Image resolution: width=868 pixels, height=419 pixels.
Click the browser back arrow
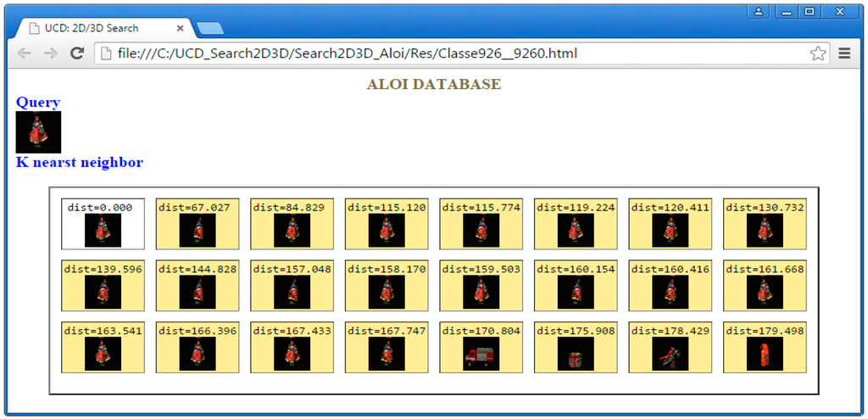24,53
